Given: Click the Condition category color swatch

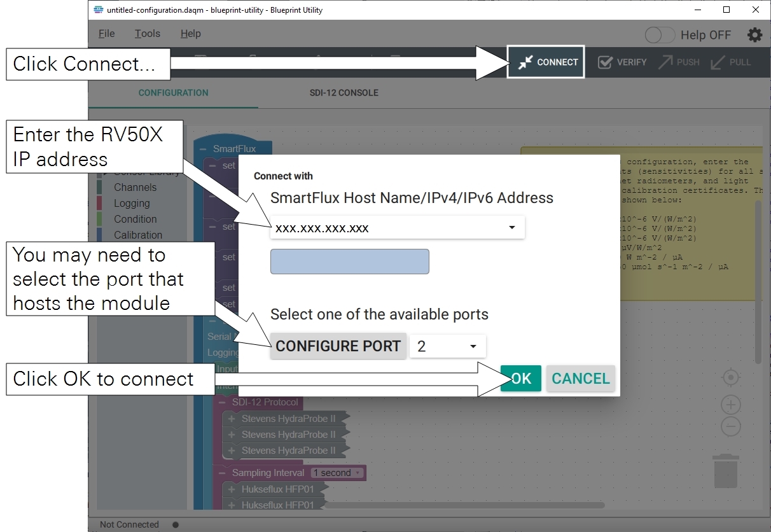Looking at the screenshot, I should click(99, 219).
